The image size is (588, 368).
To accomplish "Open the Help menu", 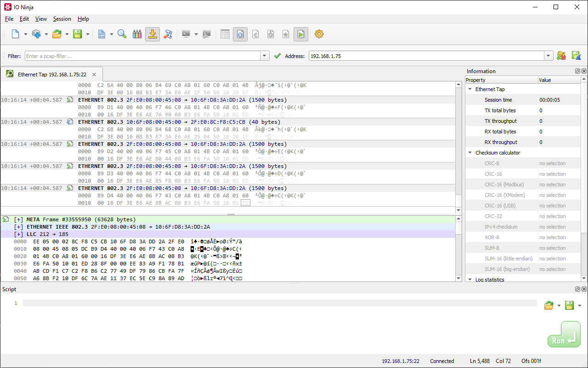I will pos(83,19).
